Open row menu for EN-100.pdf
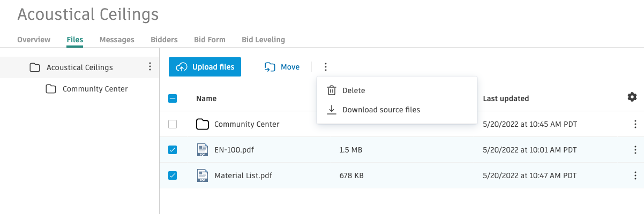 (635, 150)
